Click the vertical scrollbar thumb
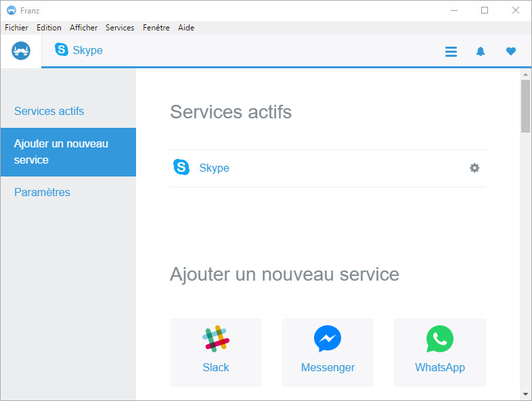 pos(525,106)
